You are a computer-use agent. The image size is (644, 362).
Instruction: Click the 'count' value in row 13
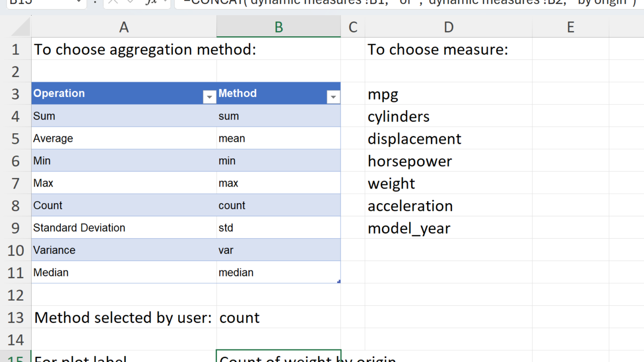tap(240, 318)
